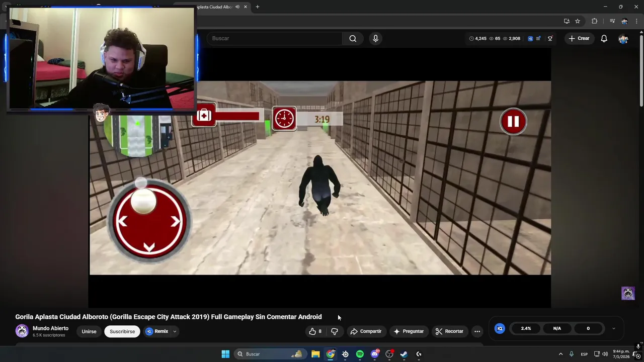Open the YouTube account avatar menu

point(623,38)
